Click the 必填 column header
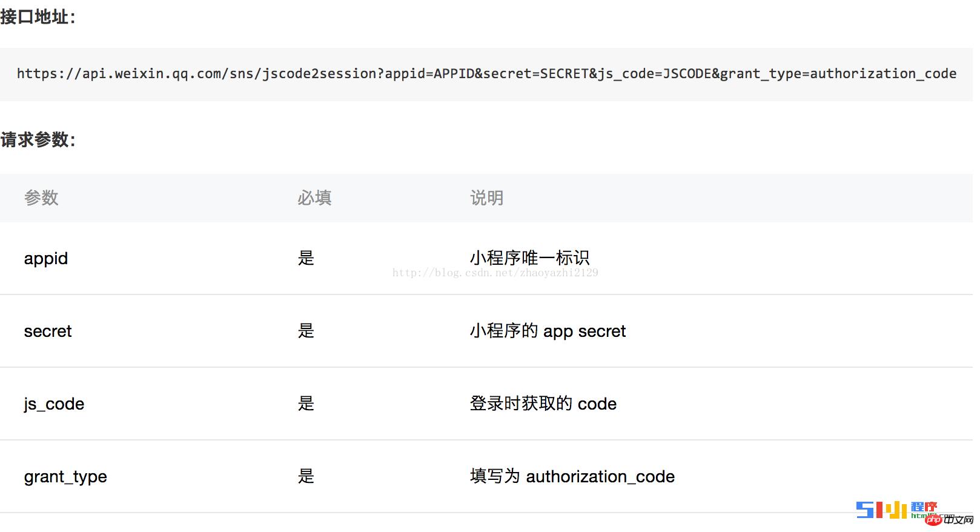 click(314, 198)
